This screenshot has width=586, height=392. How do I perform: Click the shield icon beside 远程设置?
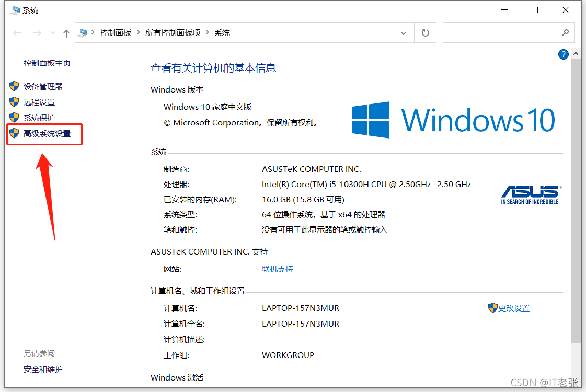coord(14,101)
